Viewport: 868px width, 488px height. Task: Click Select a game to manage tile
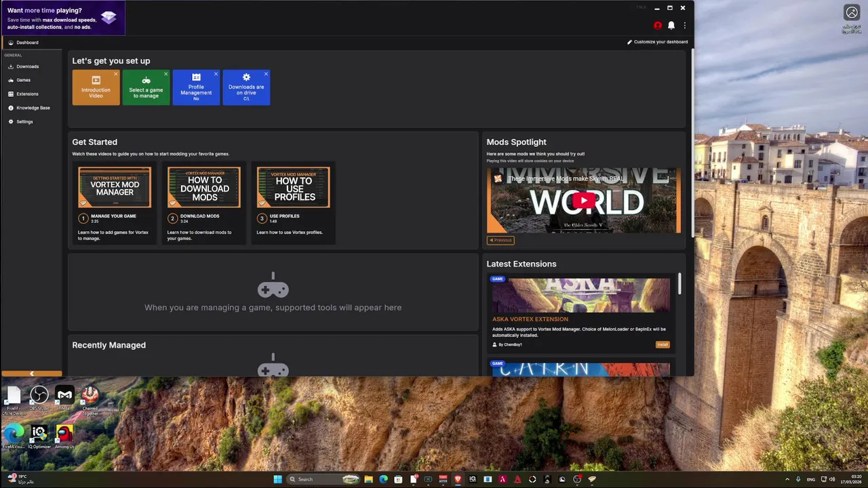[x=146, y=87]
